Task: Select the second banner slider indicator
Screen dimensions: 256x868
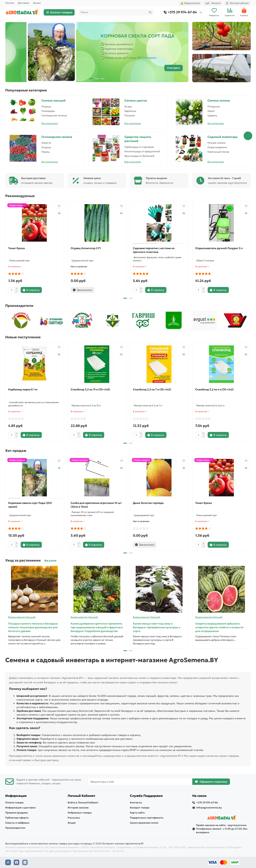Action: (97, 78)
